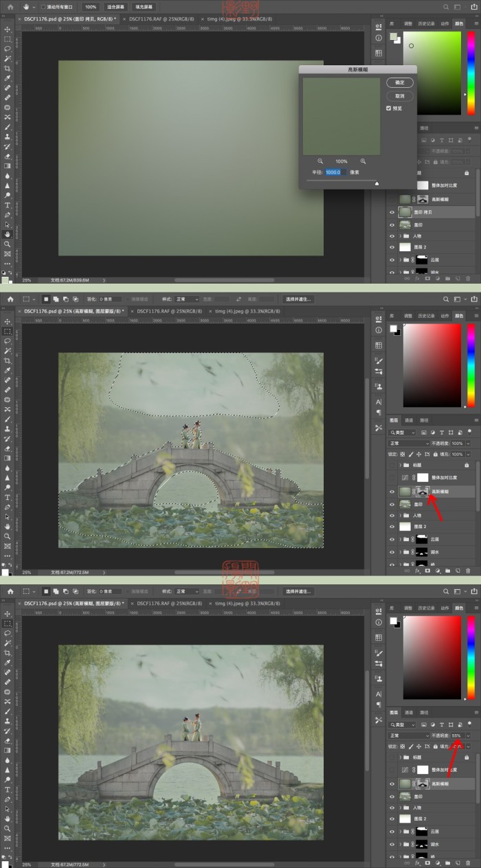Select the Crop tool beside the blurred canvas
The image size is (481, 868).
tap(8, 68)
